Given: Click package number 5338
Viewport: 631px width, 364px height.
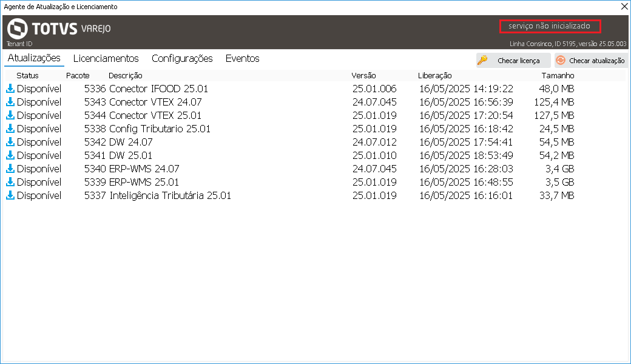Looking at the screenshot, I should coord(95,128).
